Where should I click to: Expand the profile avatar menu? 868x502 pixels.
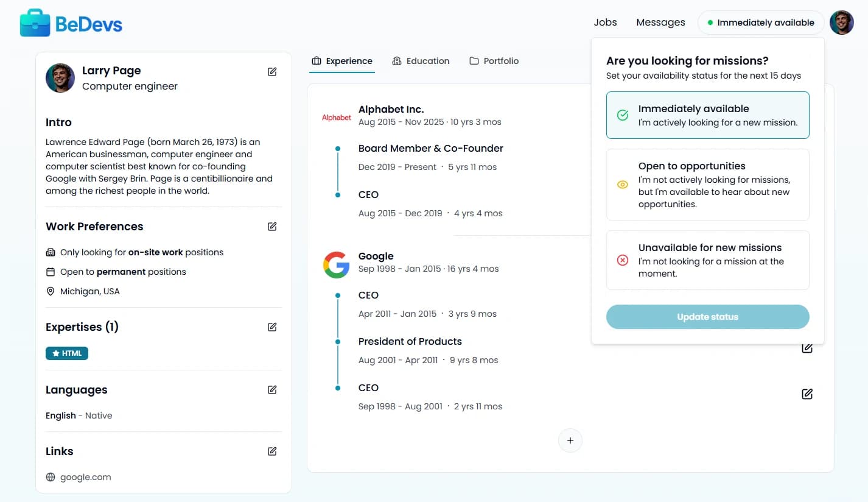pyautogui.click(x=841, y=22)
